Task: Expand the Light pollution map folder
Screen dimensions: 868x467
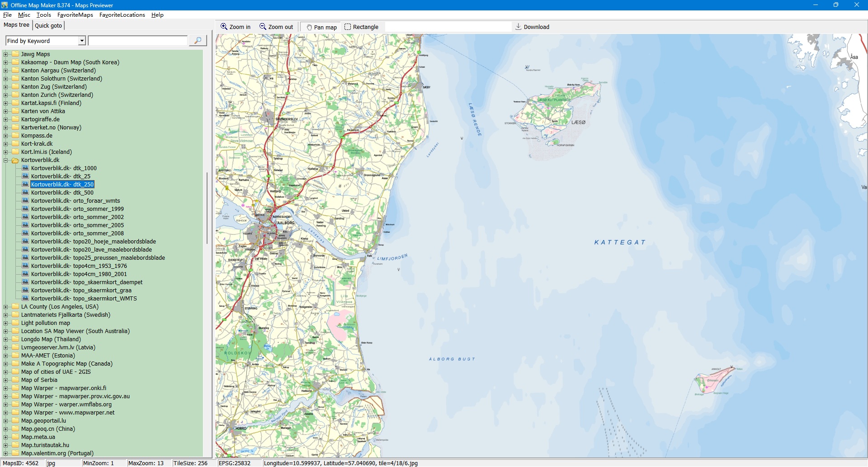Action: pyautogui.click(x=6, y=323)
